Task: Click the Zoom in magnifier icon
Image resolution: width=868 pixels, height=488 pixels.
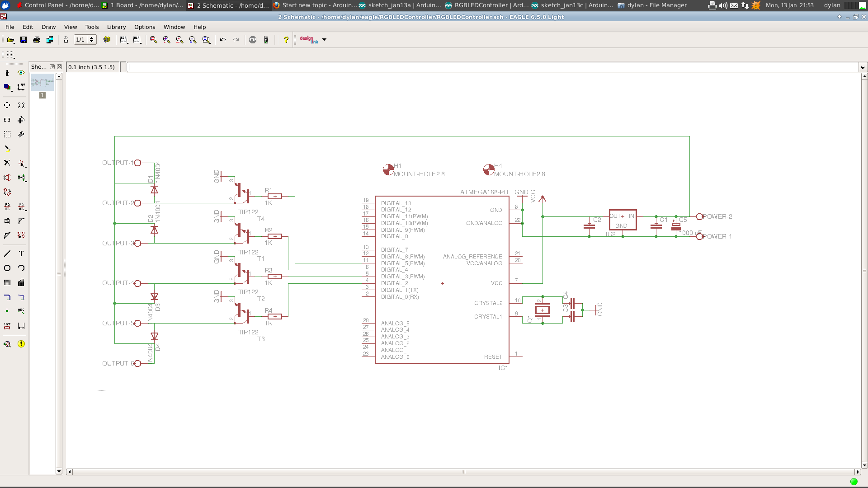Action: (x=166, y=40)
